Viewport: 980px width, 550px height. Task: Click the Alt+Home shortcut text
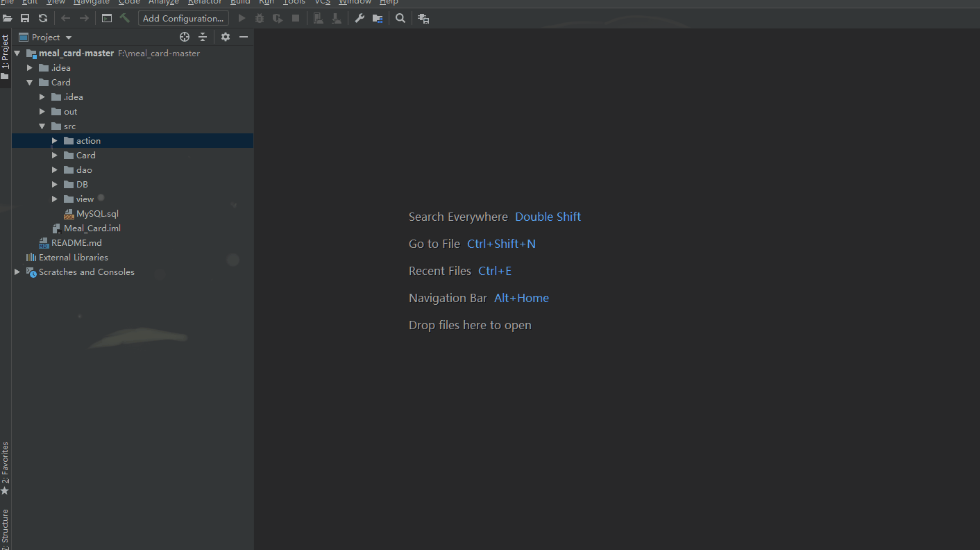click(x=521, y=298)
